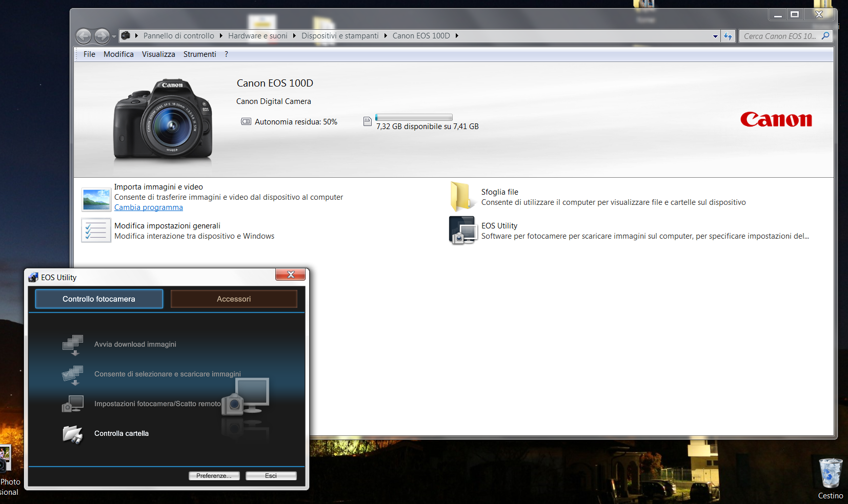The width and height of the screenshot is (848, 504).
Task: Switch to the Accessori tab
Action: point(234,299)
